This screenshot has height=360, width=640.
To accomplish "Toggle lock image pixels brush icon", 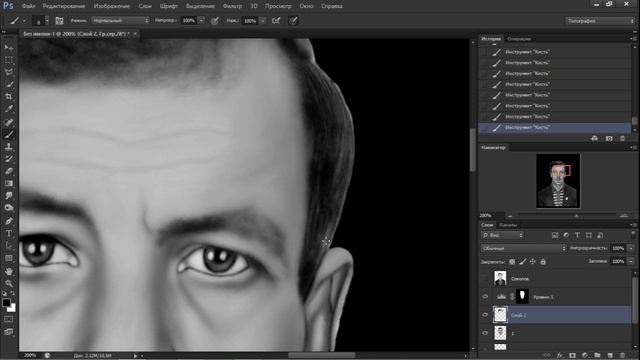I will [x=522, y=262].
